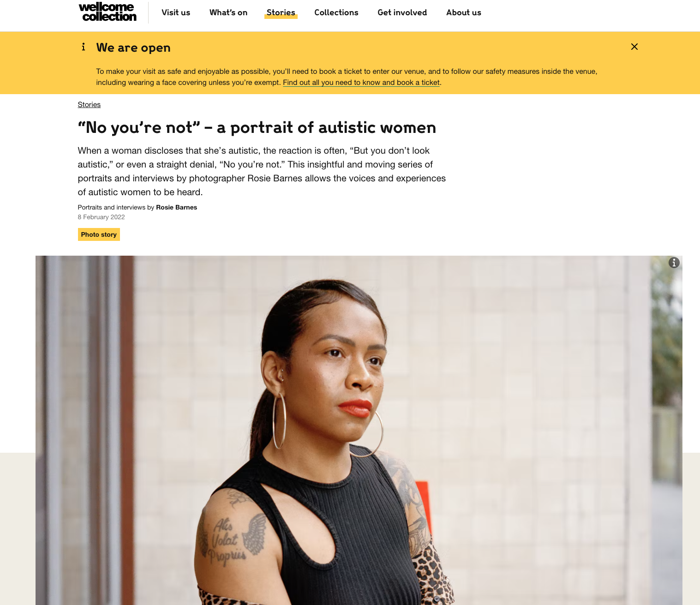
Task: Open the About us page
Action: [x=464, y=12]
